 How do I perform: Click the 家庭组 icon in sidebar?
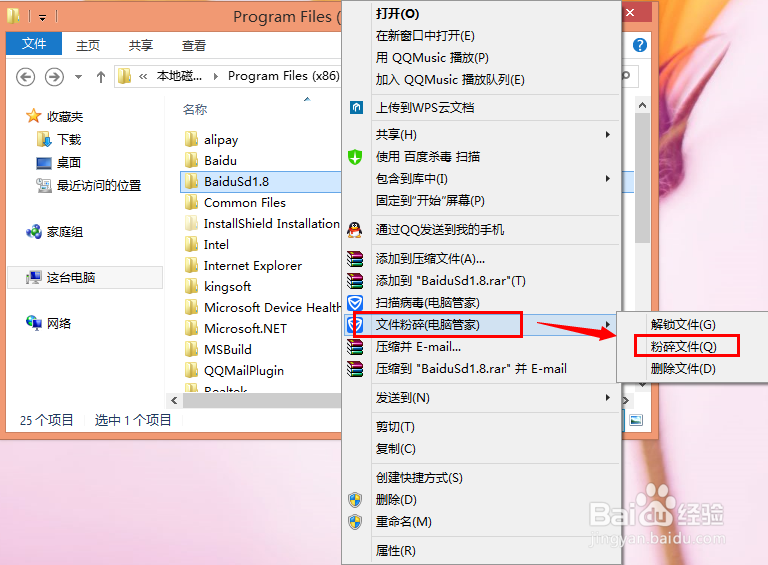[x=34, y=232]
